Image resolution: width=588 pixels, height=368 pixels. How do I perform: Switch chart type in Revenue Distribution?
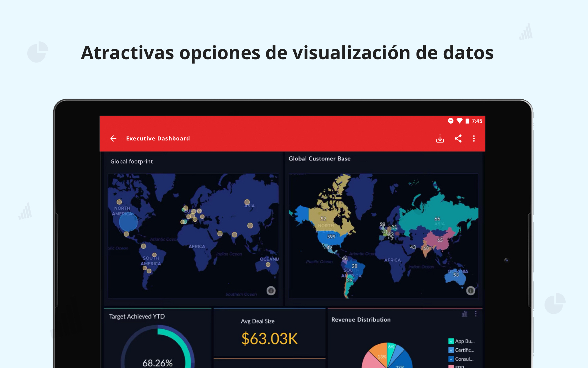coord(465,314)
